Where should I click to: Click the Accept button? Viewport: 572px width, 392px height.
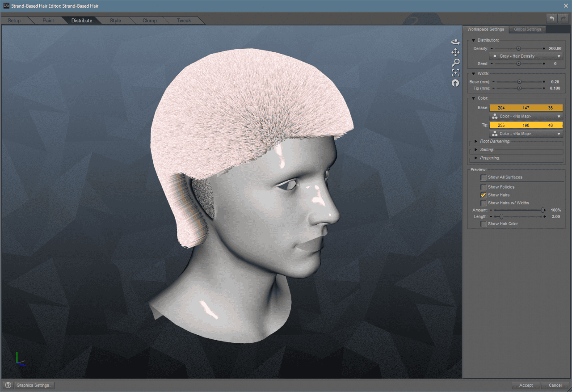coord(526,385)
